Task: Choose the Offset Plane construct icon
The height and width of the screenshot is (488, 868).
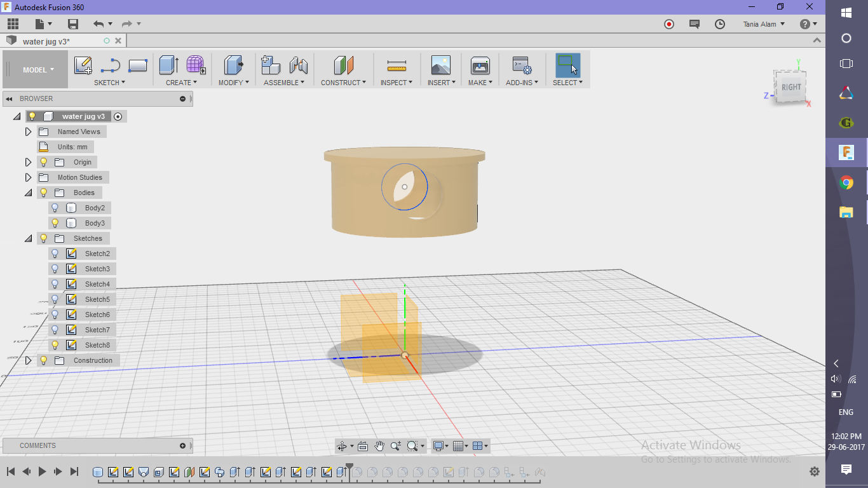Action: pos(343,65)
